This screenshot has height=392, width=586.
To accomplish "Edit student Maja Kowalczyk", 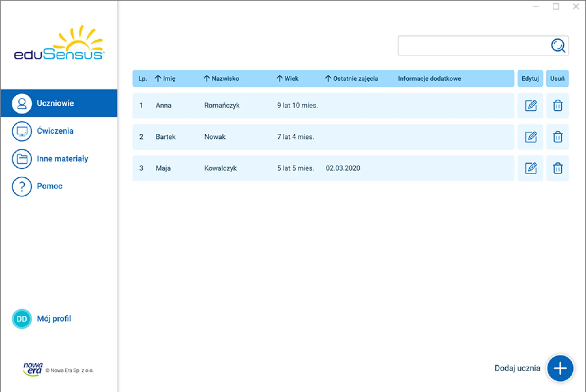I will [x=530, y=168].
